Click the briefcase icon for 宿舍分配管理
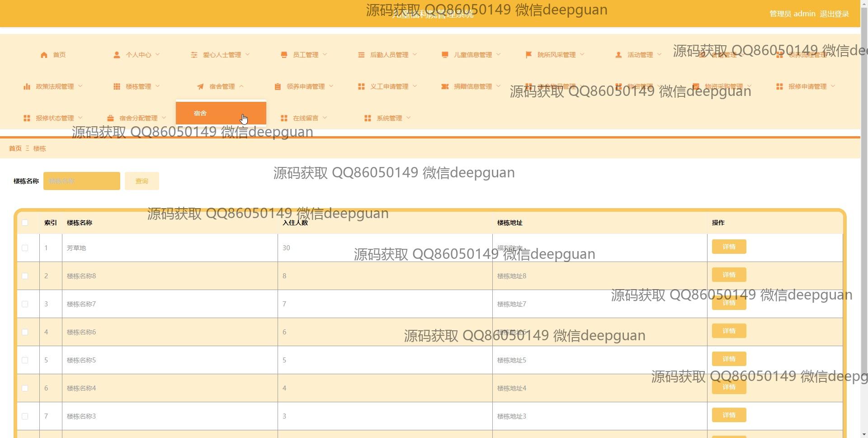Image resolution: width=868 pixels, height=438 pixels. (x=110, y=118)
